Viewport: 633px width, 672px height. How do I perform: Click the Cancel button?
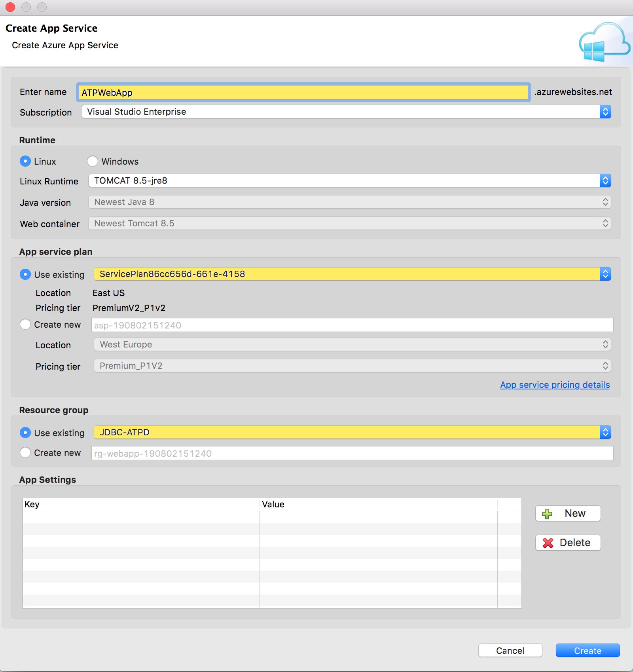[510, 651]
